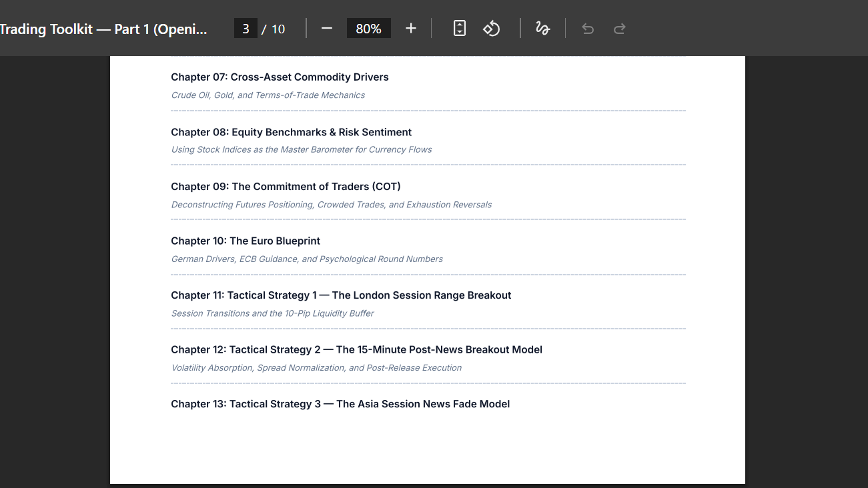
Task: Click subtitle "Crude Oil, Gold, and Terms-of-Trade Mechanics"
Action: pyautogui.click(x=268, y=95)
